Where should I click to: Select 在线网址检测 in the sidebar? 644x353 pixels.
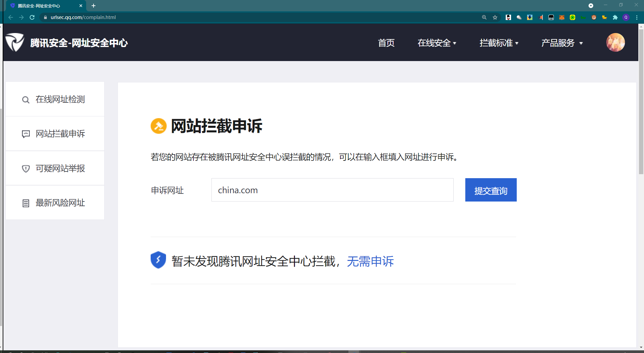55,99
